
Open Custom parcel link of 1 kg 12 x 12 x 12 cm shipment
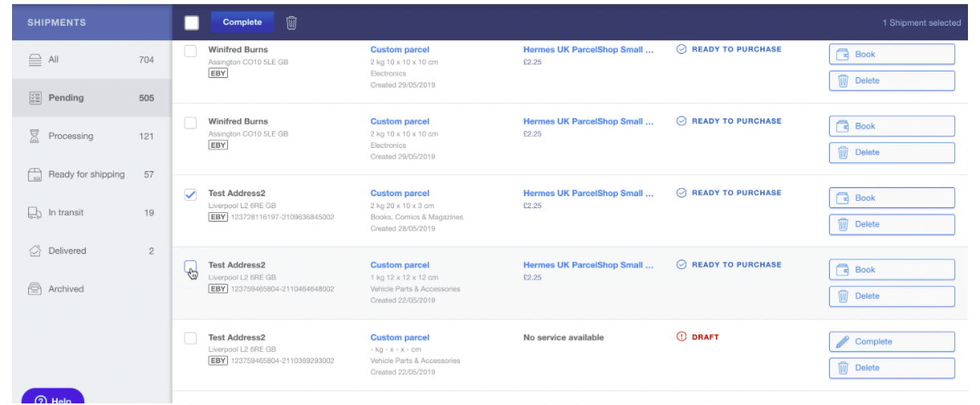click(400, 265)
